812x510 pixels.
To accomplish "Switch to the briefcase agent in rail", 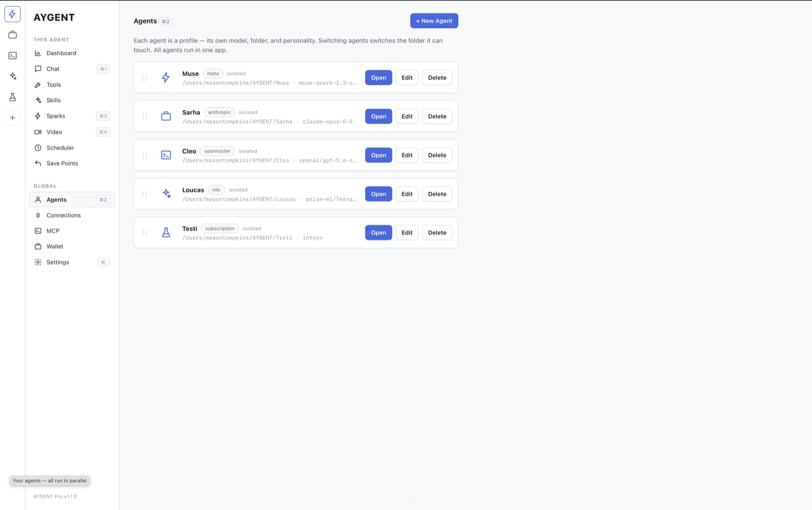I will coord(13,35).
